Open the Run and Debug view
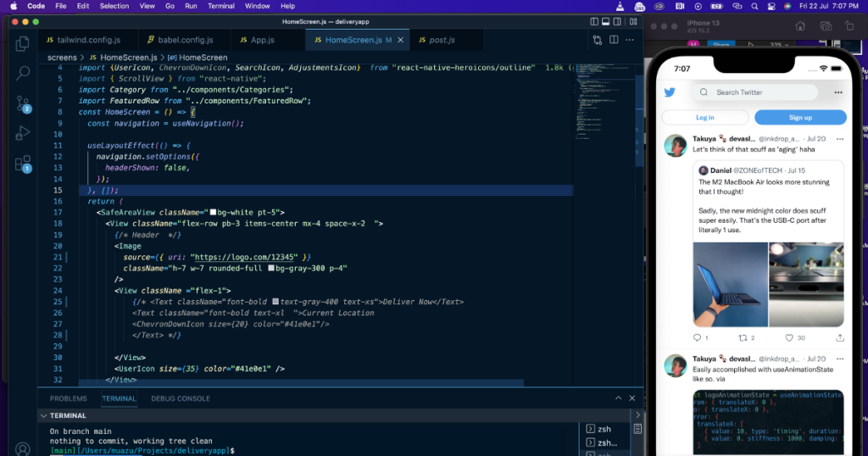 [23, 134]
